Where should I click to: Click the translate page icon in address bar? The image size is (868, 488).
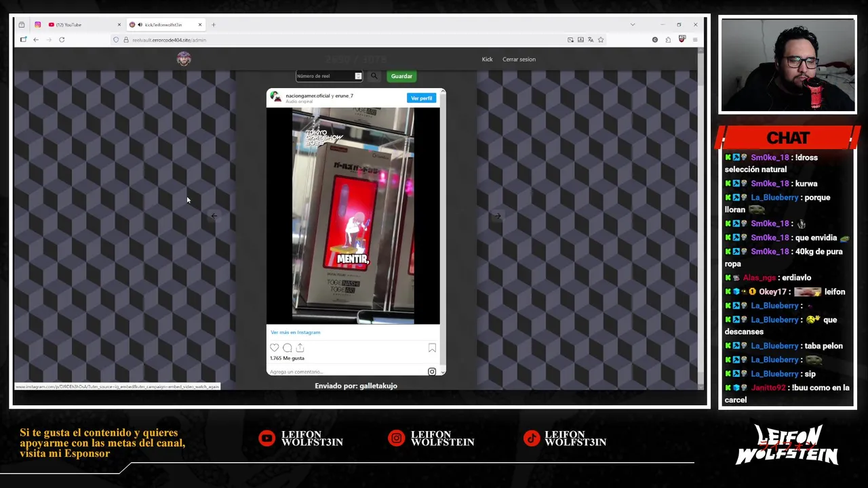coord(591,40)
